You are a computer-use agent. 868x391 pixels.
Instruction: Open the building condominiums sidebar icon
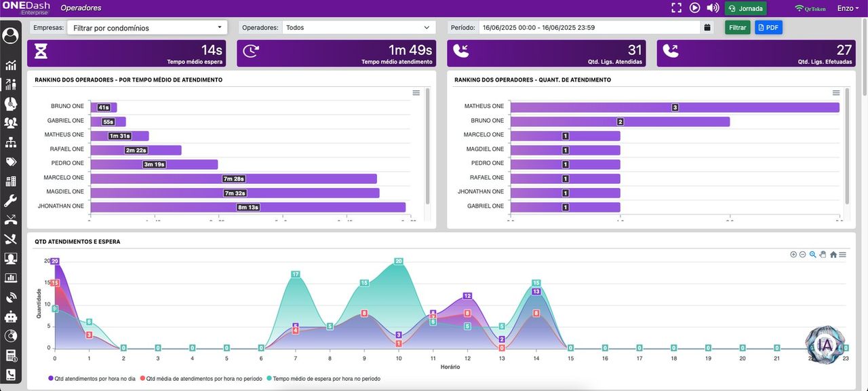tap(10, 181)
